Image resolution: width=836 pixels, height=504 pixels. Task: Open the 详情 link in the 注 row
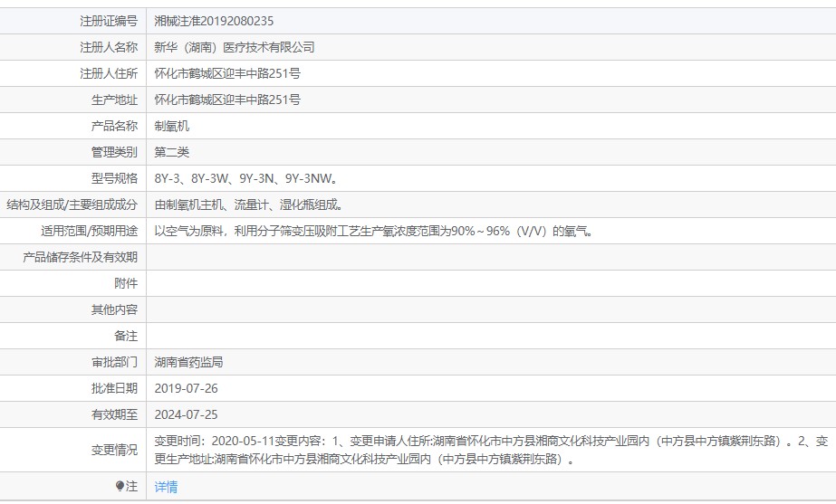166,487
